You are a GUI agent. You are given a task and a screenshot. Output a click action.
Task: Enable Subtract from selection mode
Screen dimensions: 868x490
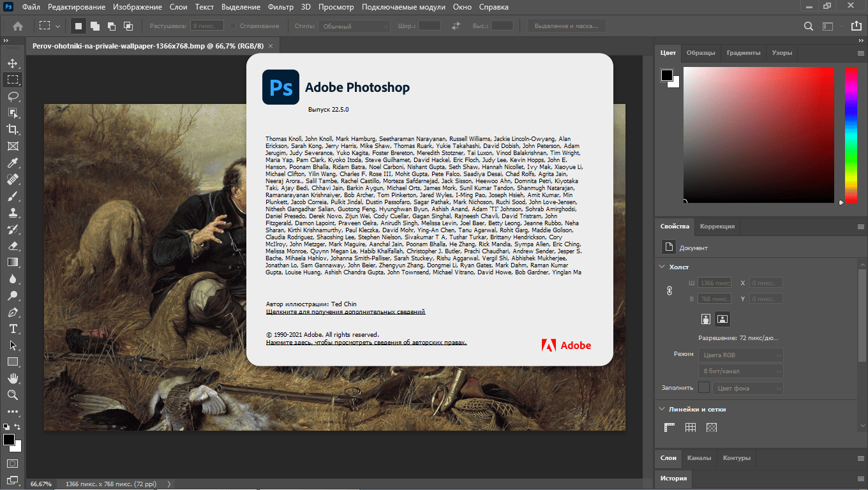point(111,26)
